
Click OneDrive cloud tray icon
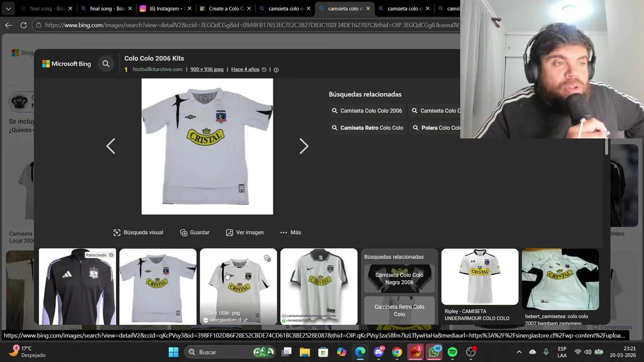(x=533, y=352)
